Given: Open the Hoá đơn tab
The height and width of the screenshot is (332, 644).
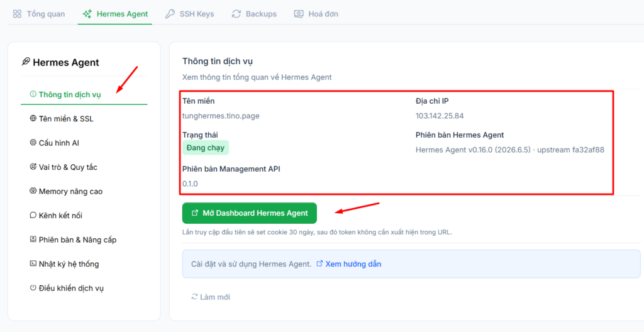Looking at the screenshot, I should click(316, 14).
